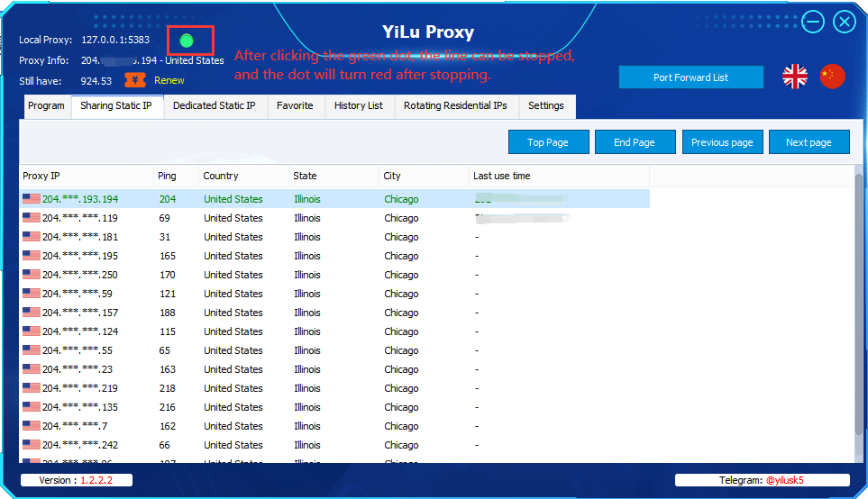
Task: Sort by the Country column header
Action: (243, 176)
